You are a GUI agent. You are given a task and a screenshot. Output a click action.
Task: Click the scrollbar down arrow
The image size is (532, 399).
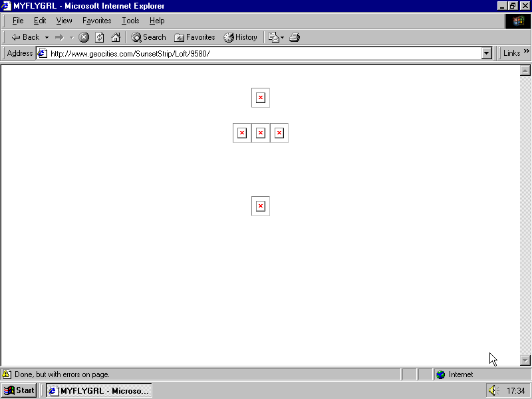(x=525, y=360)
